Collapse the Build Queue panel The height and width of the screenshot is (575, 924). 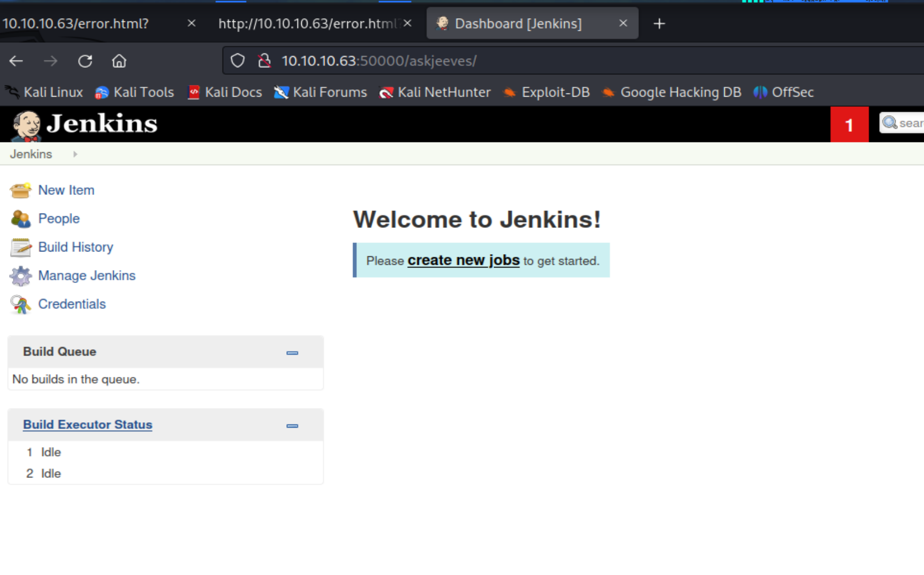[292, 353]
